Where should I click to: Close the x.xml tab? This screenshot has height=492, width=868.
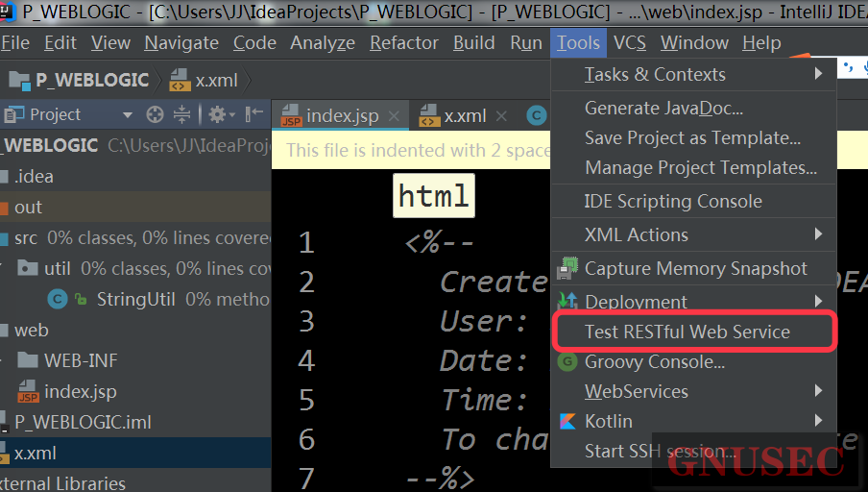pyautogui.click(x=501, y=116)
